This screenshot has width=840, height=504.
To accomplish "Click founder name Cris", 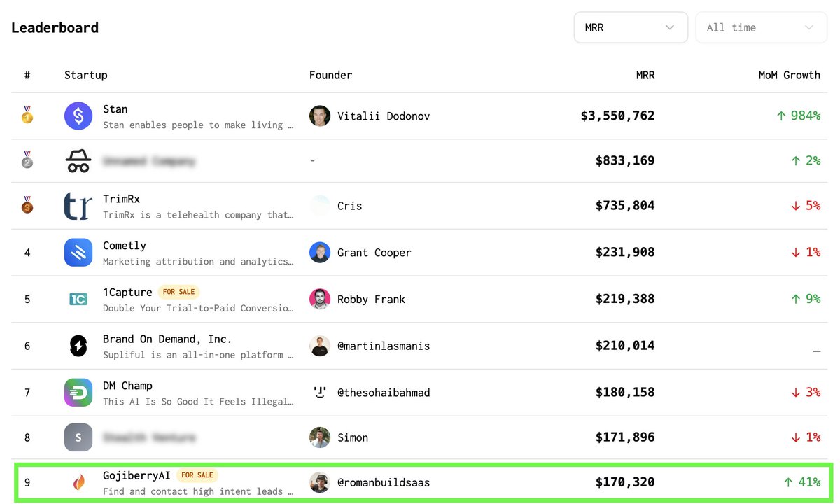I will coord(349,206).
